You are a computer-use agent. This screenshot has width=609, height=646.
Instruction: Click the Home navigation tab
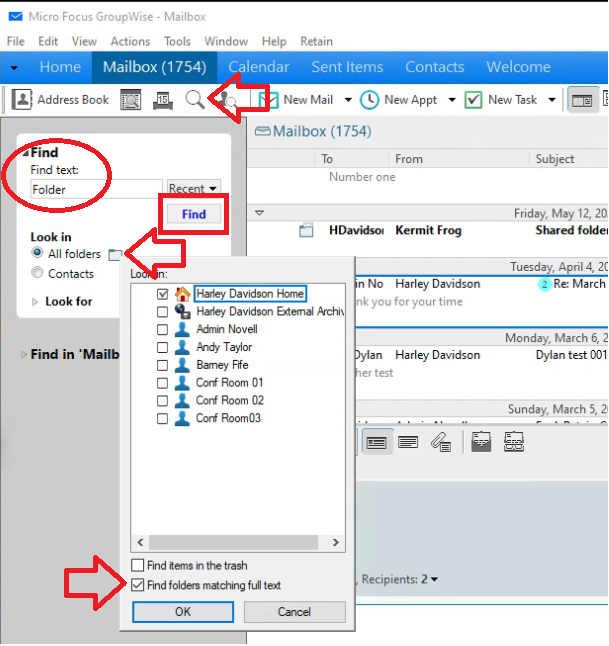pyautogui.click(x=60, y=67)
